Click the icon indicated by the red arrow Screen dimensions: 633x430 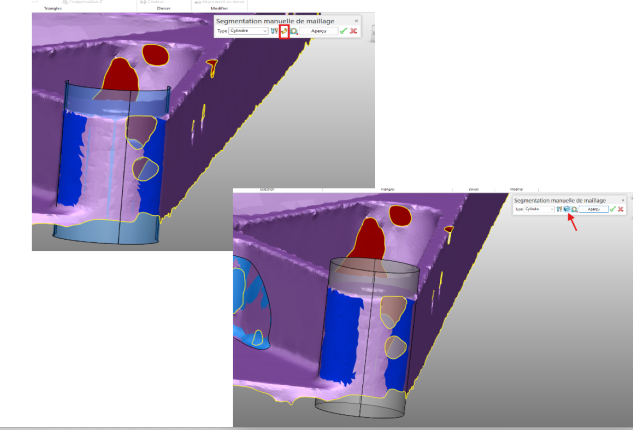click(x=567, y=210)
